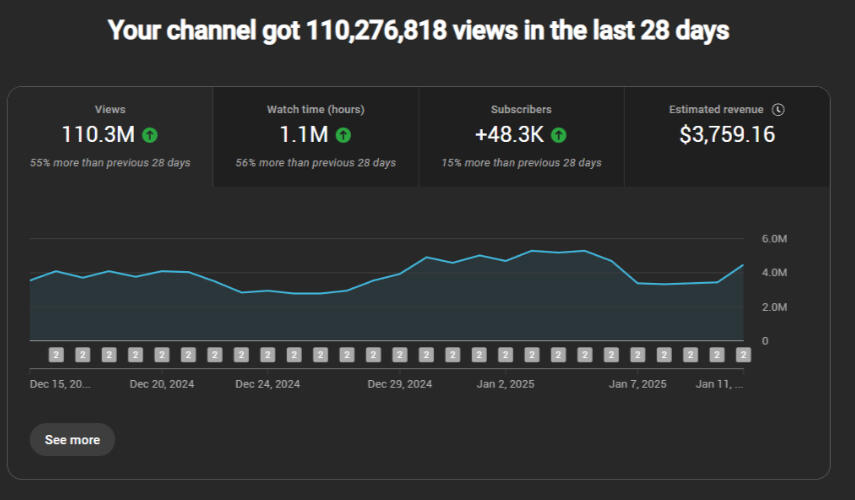The height and width of the screenshot is (500, 855).
Task: Switch to the Views metric tab
Action: [x=110, y=136]
